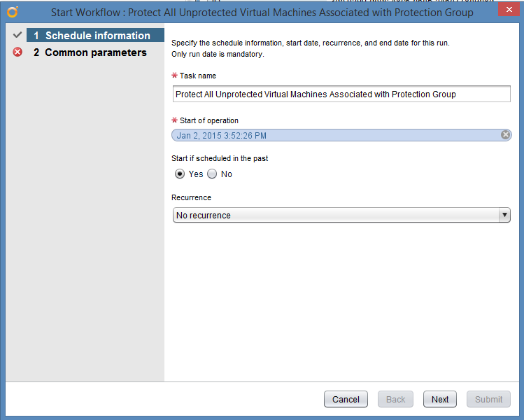Click the red error icon beside Common parameters
Screen dimensions: 524x420
point(17,52)
